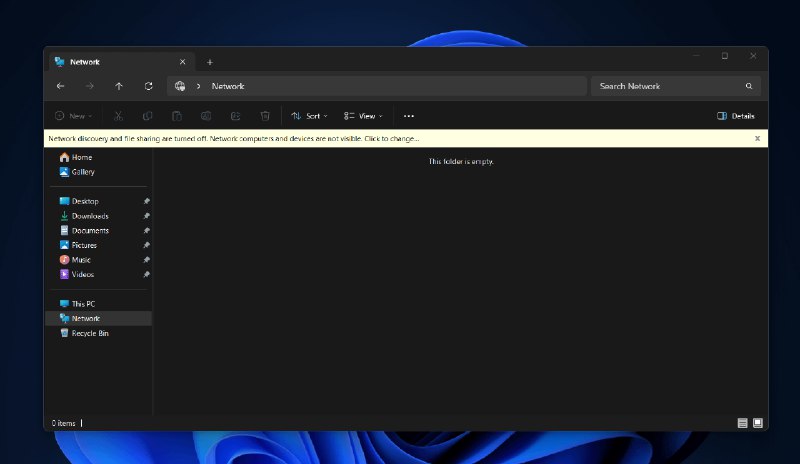Click the pin icon next to Desktop

pos(146,201)
